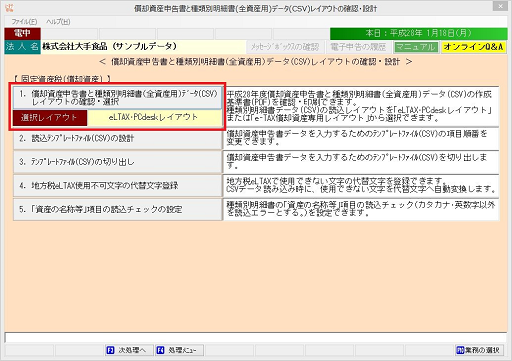Click the 法人名 label

pos(22,47)
